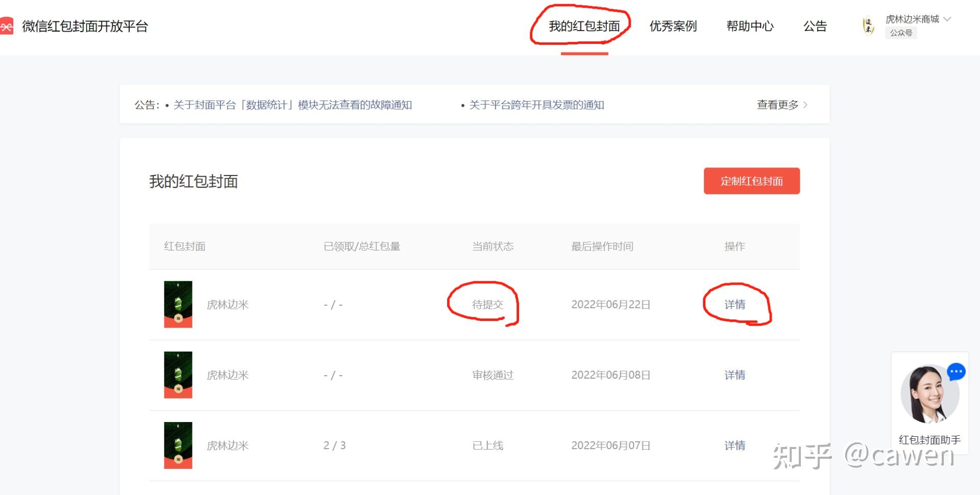This screenshot has width=980, height=495.
Task: Click the date 2022年06月08日
Action: coord(610,375)
